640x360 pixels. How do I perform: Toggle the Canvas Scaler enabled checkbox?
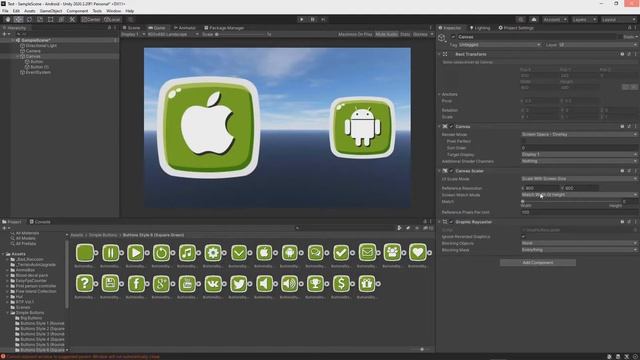click(451, 171)
